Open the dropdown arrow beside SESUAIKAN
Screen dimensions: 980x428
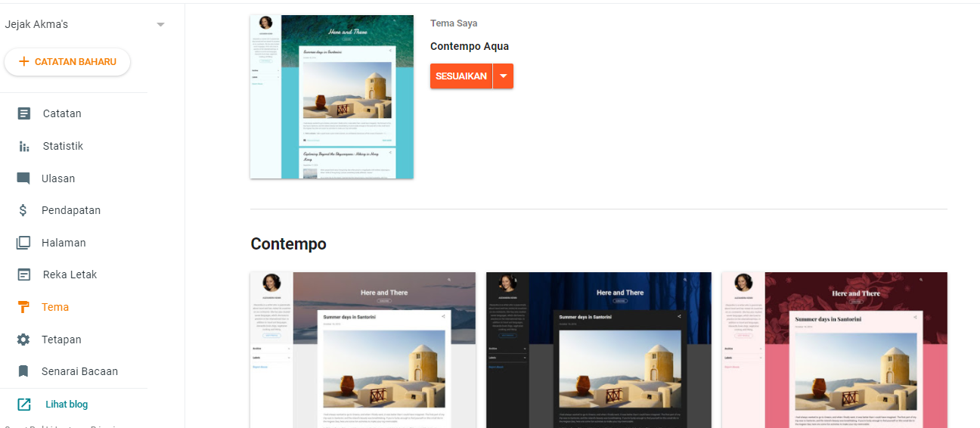[504, 76]
